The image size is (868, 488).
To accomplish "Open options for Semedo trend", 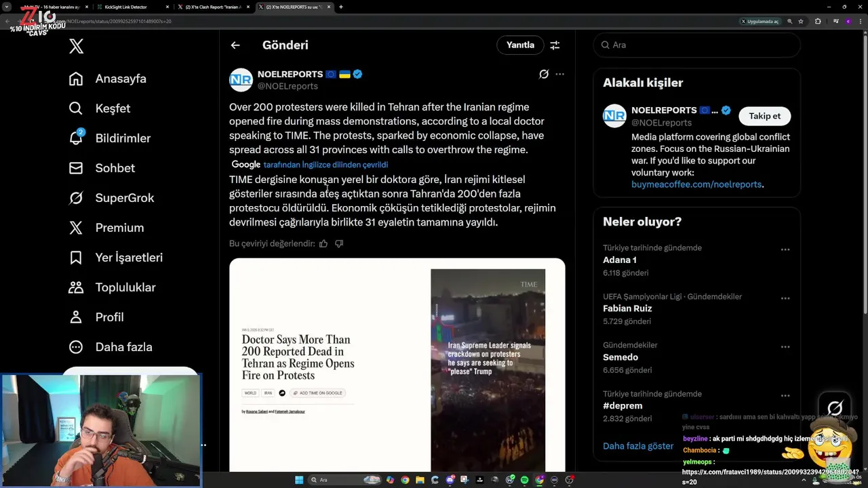I will [785, 347].
